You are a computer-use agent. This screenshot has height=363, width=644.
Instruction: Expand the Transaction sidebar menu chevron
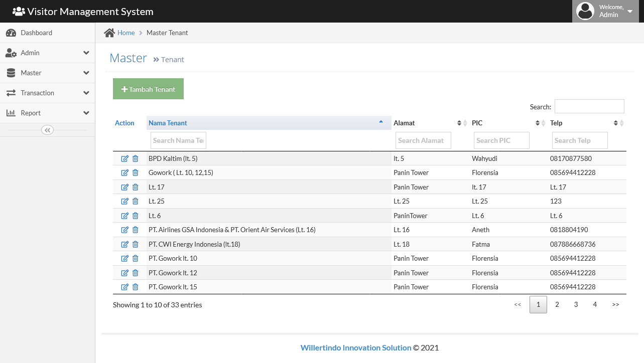tap(86, 93)
